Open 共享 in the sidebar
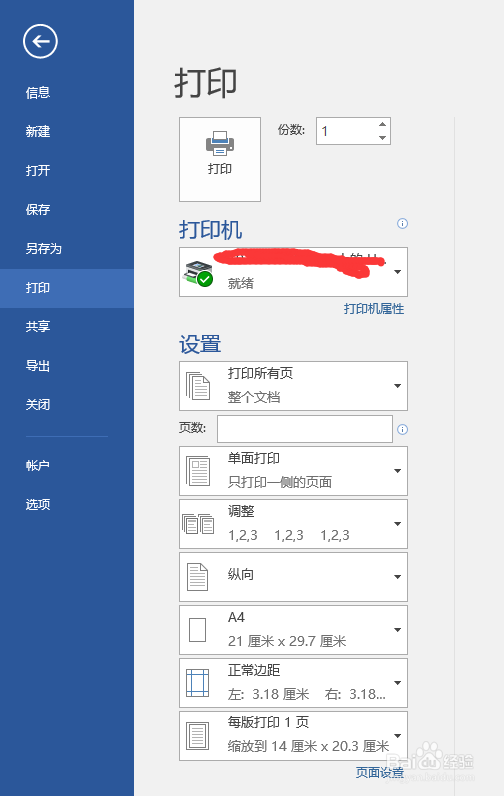Image resolution: width=504 pixels, height=796 pixels. pyautogui.click(x=38, y=326)
